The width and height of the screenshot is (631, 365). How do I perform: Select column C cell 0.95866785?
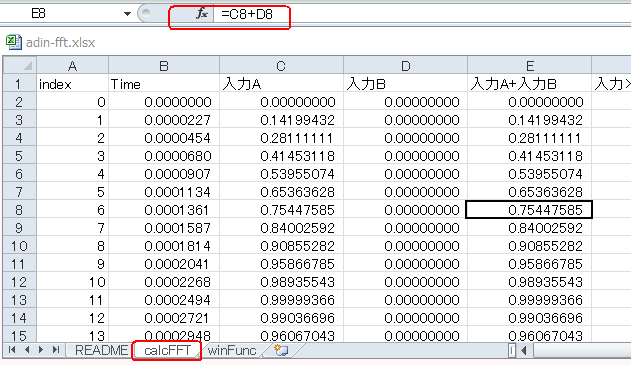point(281,264)
